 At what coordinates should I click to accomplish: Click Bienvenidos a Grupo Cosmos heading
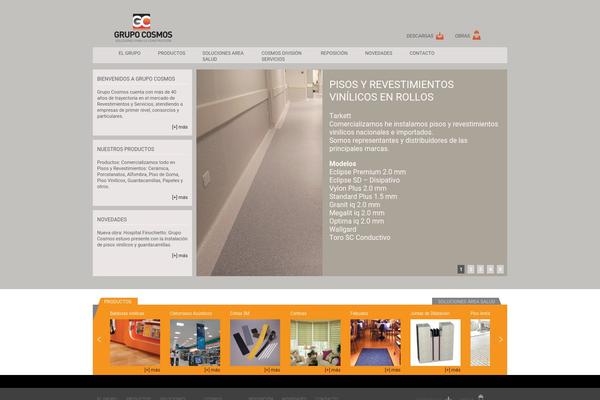tap(136, 79)
